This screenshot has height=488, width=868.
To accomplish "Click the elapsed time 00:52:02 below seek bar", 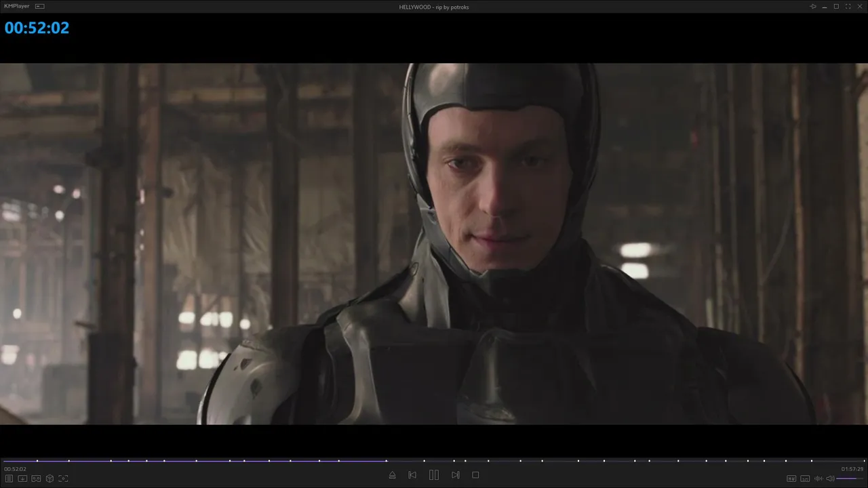I will (15, 469).
